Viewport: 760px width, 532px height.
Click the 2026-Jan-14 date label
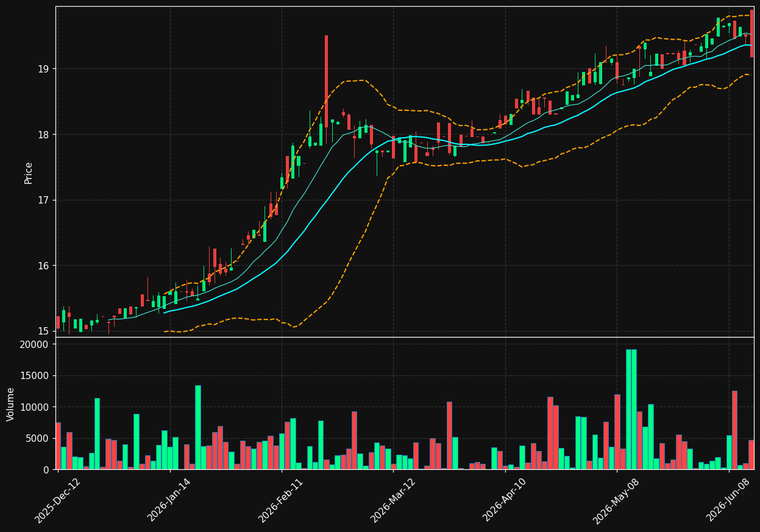click(x=170, y=500)
